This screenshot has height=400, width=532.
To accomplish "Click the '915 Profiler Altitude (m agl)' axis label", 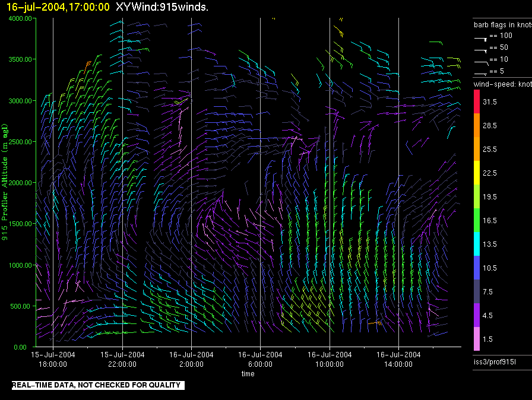I will click(x=5, y=182).
